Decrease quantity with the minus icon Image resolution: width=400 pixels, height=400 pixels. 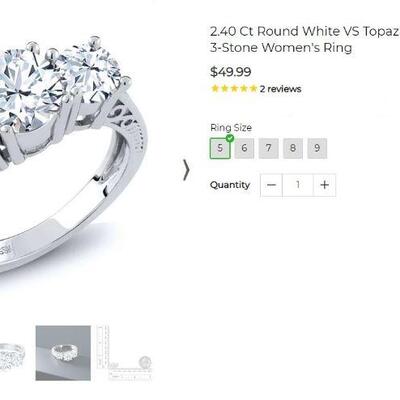click(x=272, y=185)
